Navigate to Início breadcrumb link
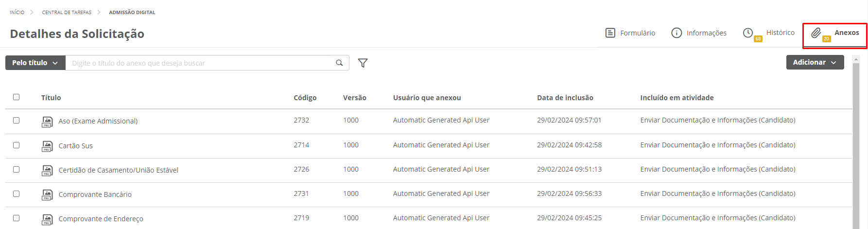 17,12
